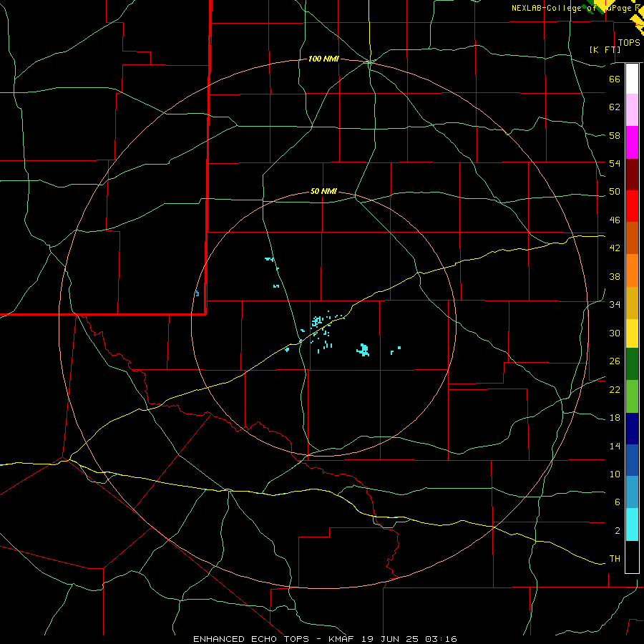Click the 'TOPS' legend heading
Screen dimensions: 644x644
pyautogui.click(x=629, y=42)
